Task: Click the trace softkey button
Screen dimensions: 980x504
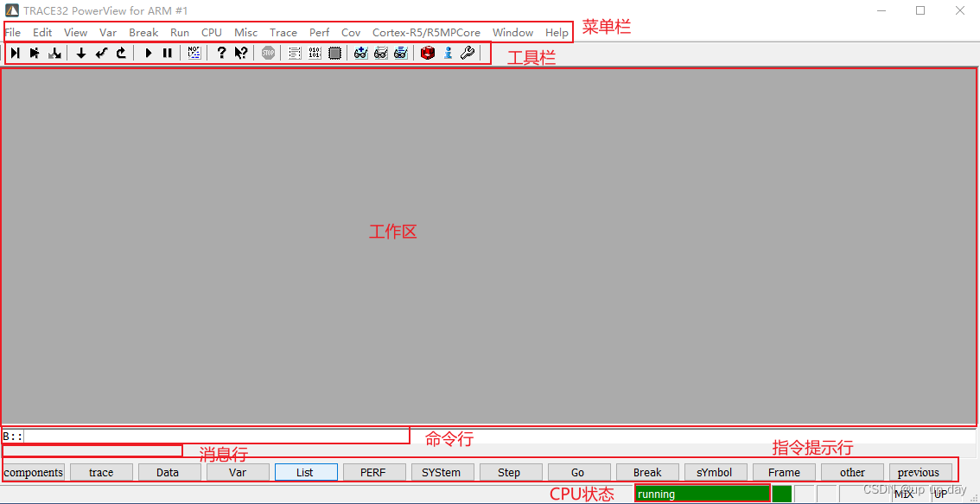Action: click(101, 472)
